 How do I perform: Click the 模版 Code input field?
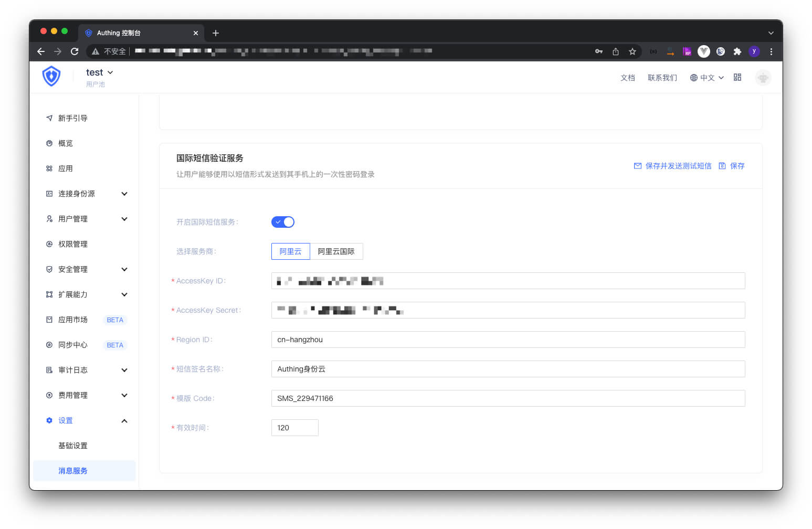pyautogui.click(x=508, y=398)
